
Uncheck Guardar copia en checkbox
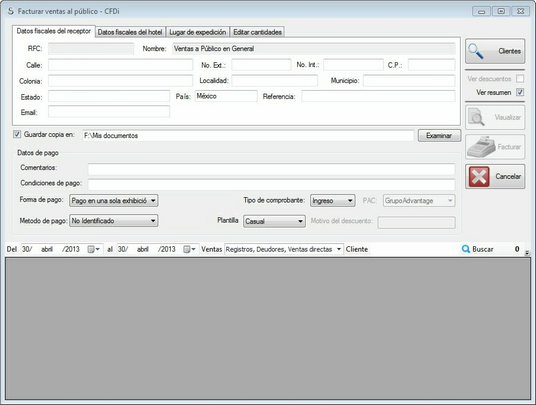[17, 134]
